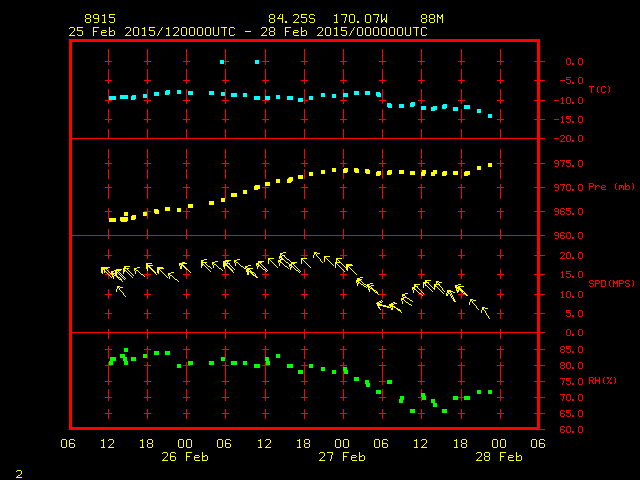Click the last yellow pressure point near 975
The image size is (640, 480).
coord(490,165)
